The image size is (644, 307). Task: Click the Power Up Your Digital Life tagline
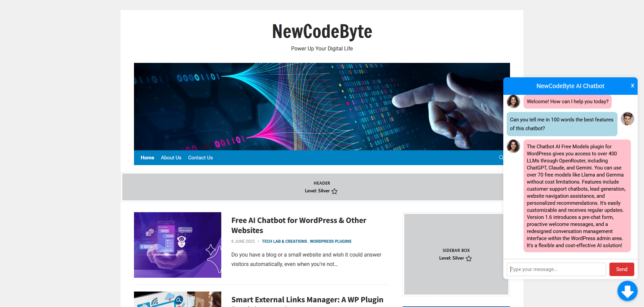coord(322,49)
